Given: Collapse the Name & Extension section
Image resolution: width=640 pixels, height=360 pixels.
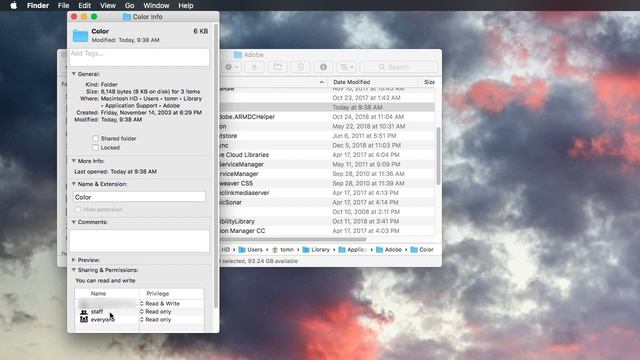Looking at the screenshot, I should [x=74, y=184].
